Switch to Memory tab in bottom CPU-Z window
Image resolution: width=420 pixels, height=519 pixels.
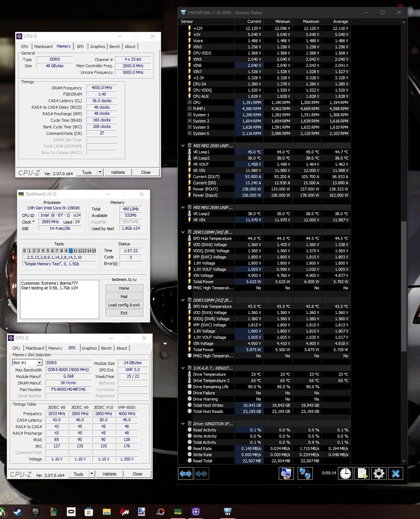click(x=55, y=348)
